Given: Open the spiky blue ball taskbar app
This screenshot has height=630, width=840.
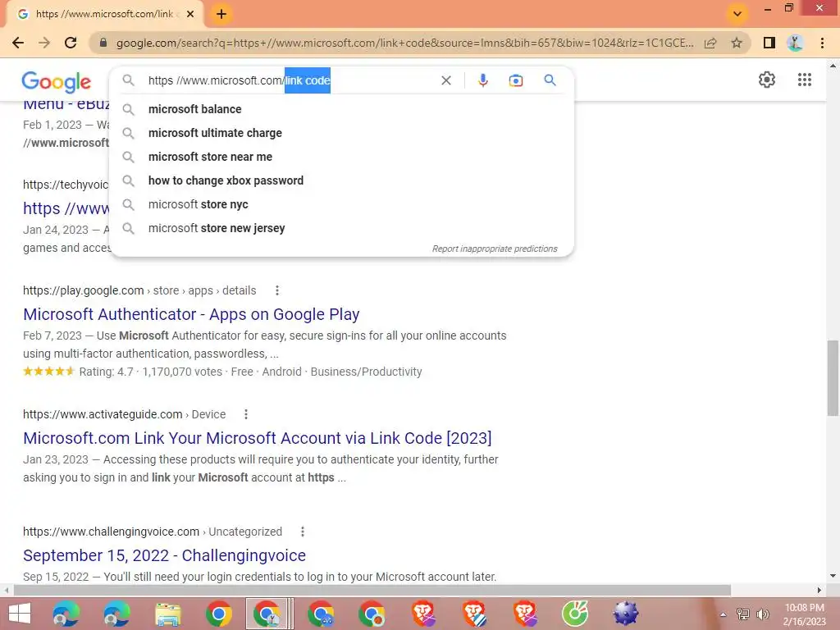Looking at the screenshot, I should [x=626, y=614].
